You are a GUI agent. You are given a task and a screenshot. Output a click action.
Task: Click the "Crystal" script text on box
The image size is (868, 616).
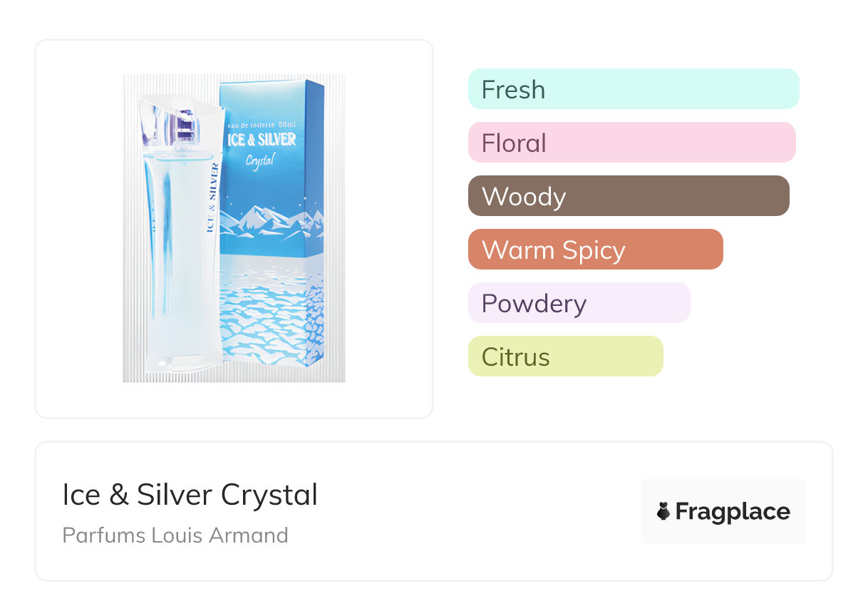[259, 160]
